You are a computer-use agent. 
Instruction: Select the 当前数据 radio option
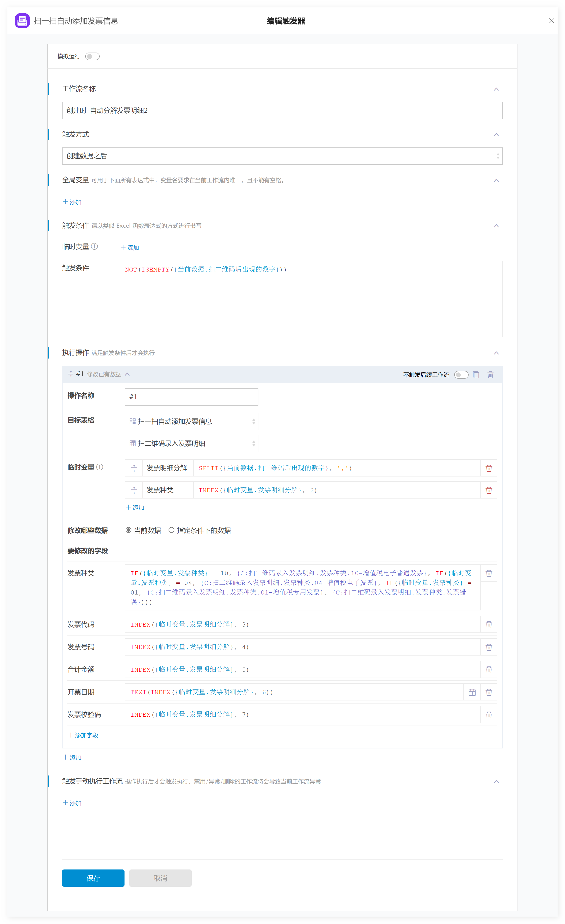[x=129, y=530]
